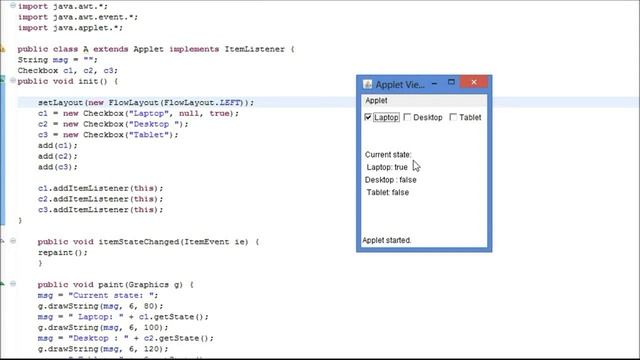Click the implements marker beside itemStateChanged method

(2, 241)
